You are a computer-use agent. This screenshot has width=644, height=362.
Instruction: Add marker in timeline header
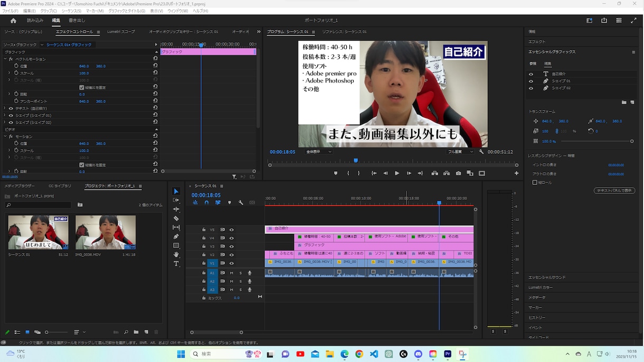[229, 202]
